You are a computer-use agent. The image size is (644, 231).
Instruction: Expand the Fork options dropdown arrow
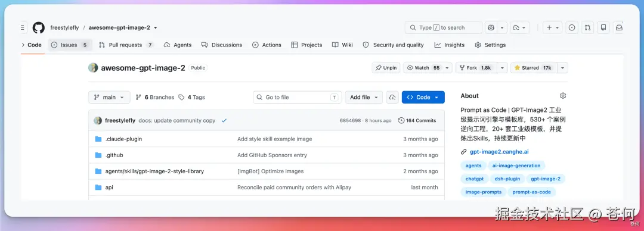[x=502, y=68]
